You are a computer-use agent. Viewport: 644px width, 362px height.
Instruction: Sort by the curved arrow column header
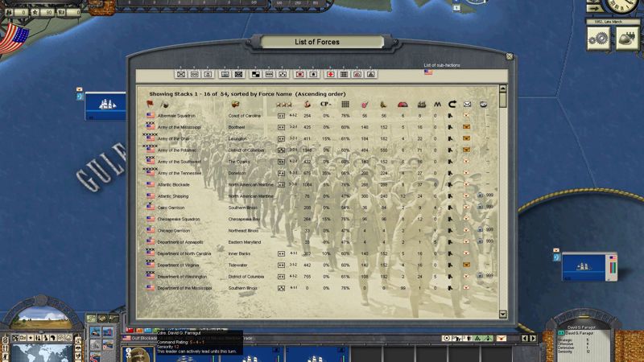click(452, 105)
